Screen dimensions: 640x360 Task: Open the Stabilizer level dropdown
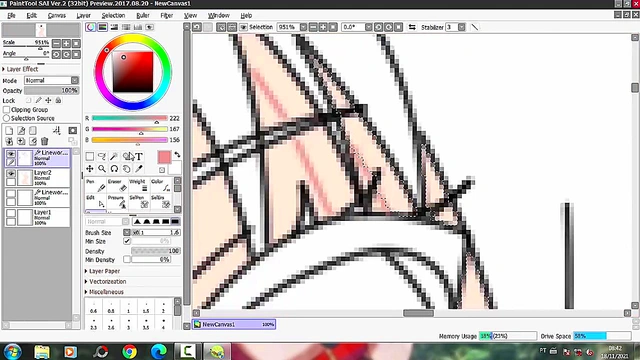[x=462, y=27]
